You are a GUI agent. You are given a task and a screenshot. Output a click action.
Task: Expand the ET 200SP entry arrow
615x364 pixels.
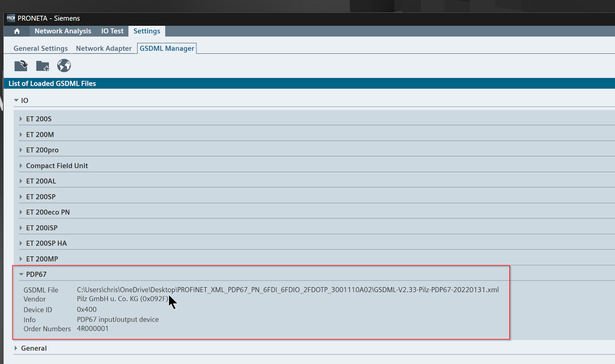click(21, 197)
